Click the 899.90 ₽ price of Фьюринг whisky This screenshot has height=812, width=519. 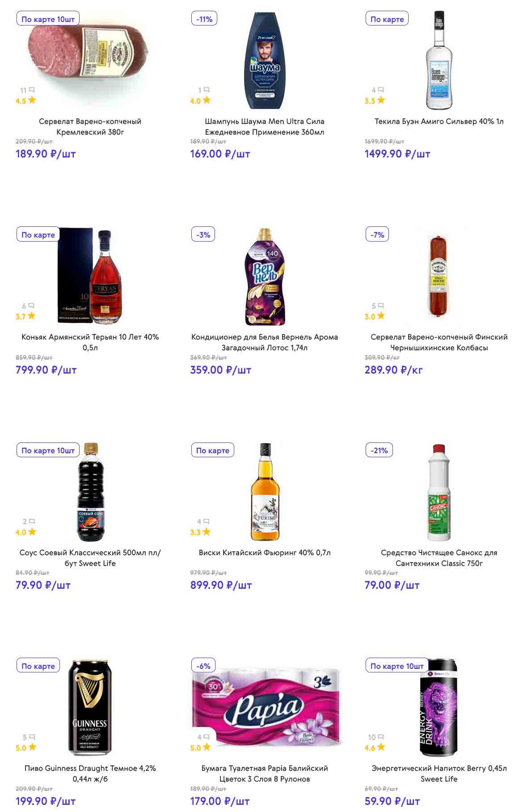(221, 585)
